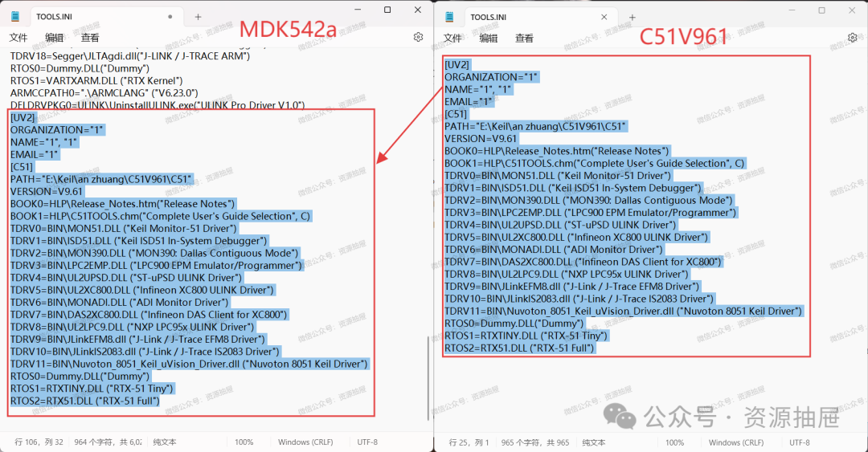Open 文件 menu in left Notepad window
This screenshot has height=452, width=868.
click(x=18, y=38)
